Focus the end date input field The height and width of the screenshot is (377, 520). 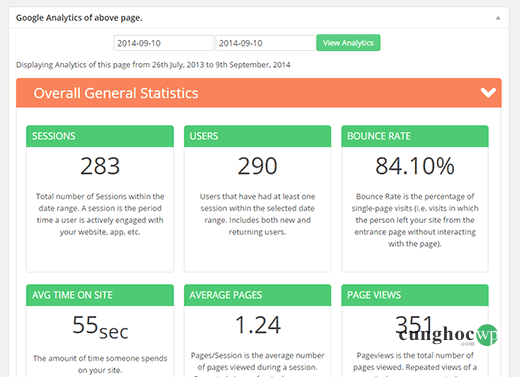coord(266,43)
